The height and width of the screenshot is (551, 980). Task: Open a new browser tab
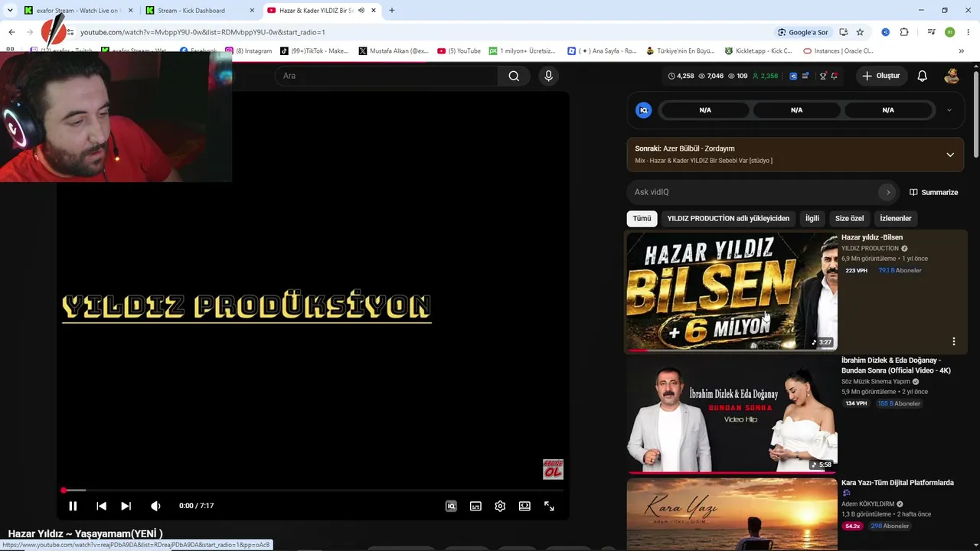point(392,11)
